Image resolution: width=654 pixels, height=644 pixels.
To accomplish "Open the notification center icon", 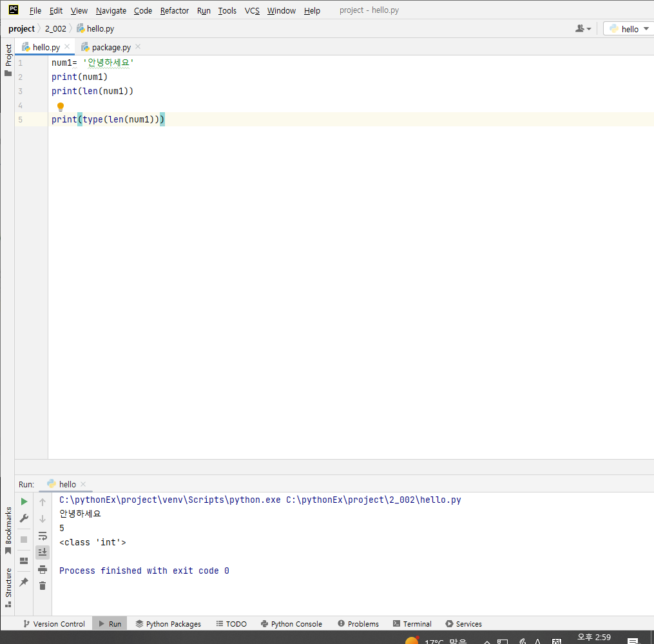I will (633, 641).
